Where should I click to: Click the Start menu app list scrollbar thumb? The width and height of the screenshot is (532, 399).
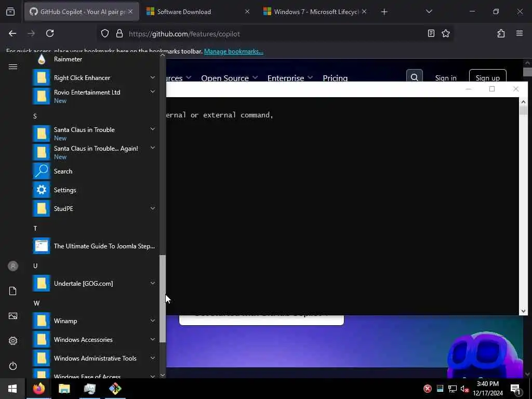pos(163,299)
